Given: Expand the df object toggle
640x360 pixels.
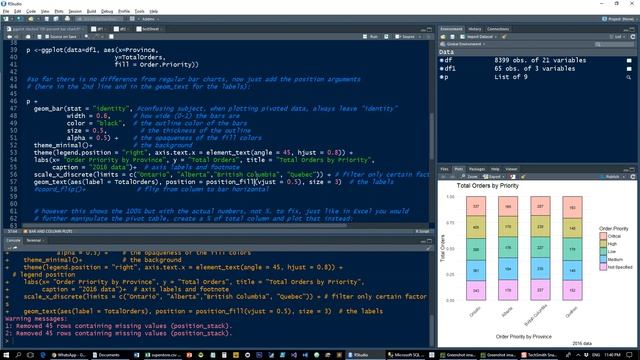Looking at the screenshot, I should pos(442,60).
